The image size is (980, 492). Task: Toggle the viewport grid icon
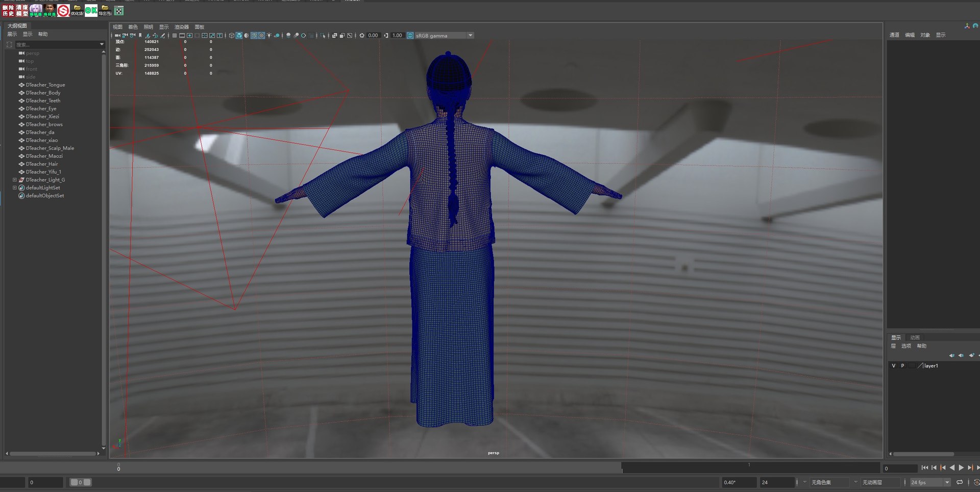pos(175,36)
